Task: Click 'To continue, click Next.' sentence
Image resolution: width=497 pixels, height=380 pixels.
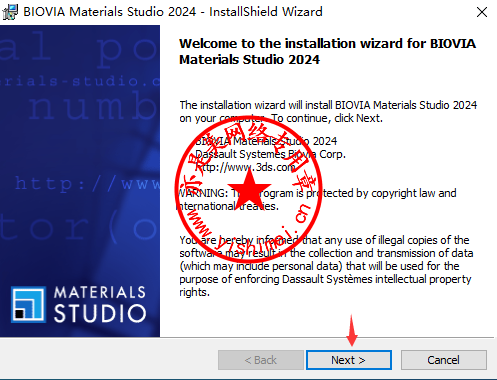Action: [x=327, y=118]
